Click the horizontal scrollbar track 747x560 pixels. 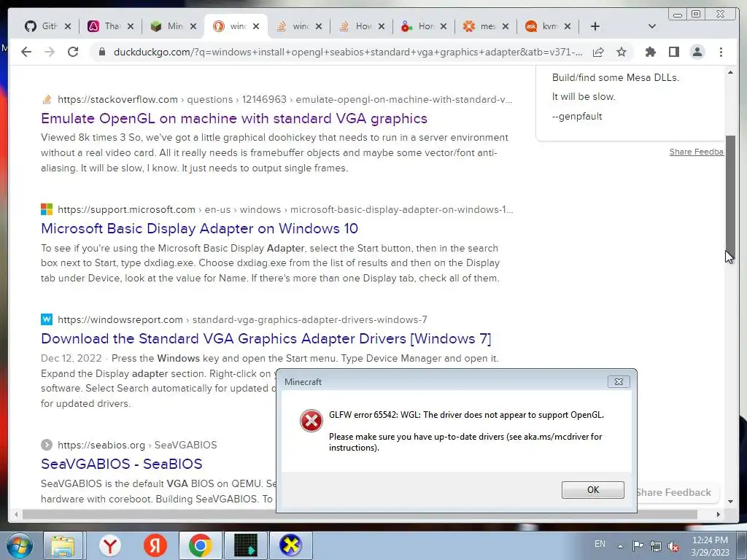pos(366,514)
